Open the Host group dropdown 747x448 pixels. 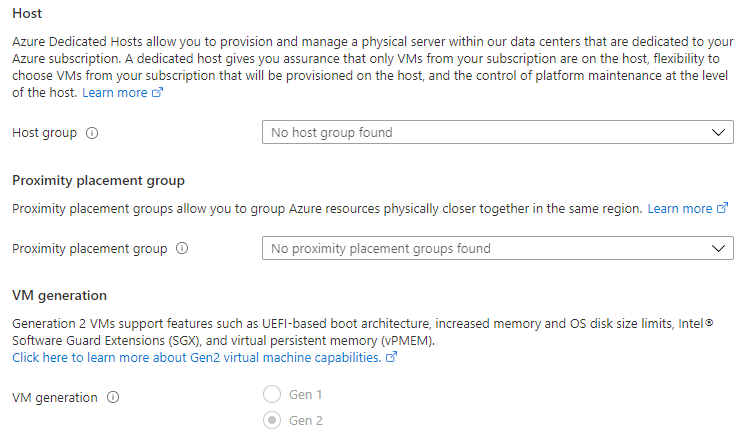click(x=497, y=132)
